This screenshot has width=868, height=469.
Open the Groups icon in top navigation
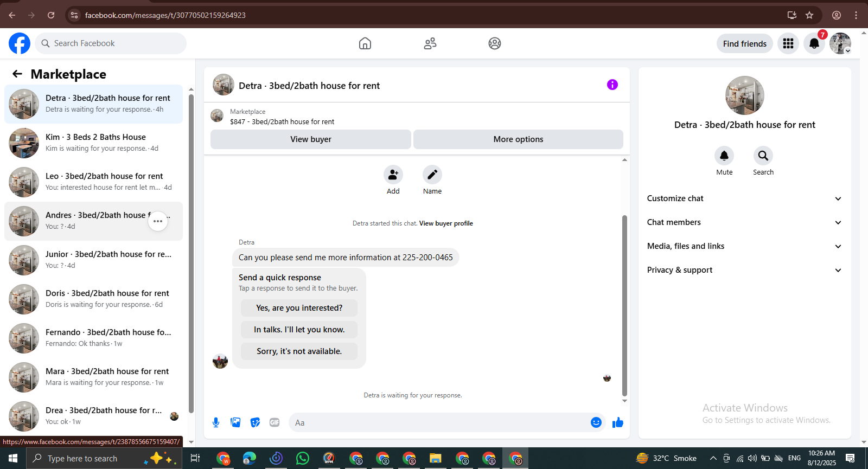(x=495, y=43)
